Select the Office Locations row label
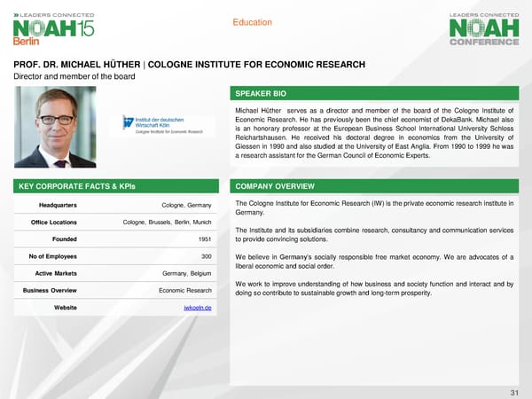 click(x=55, y=221)
